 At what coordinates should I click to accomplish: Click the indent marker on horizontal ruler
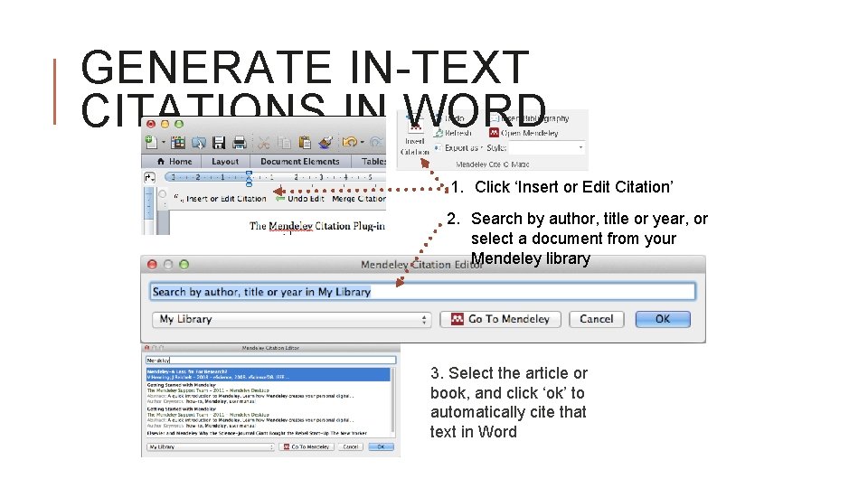[249, 178]
